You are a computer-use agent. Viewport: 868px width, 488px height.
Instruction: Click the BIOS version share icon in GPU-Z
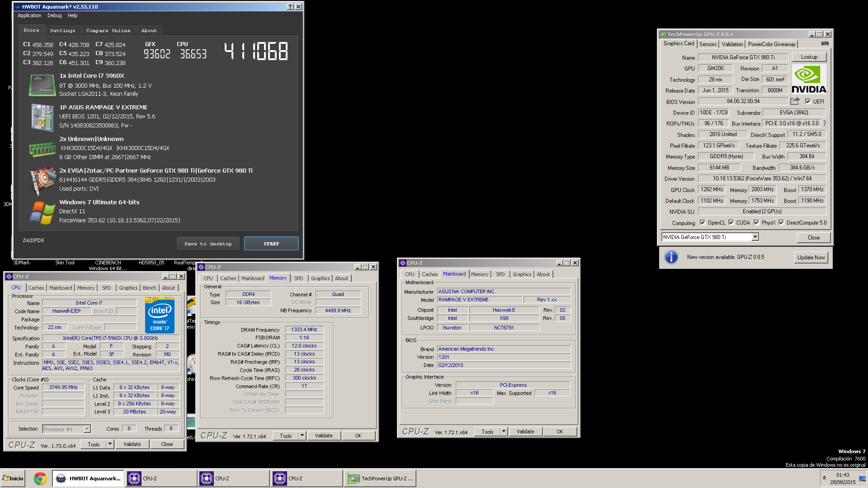(x=795, y=101)
